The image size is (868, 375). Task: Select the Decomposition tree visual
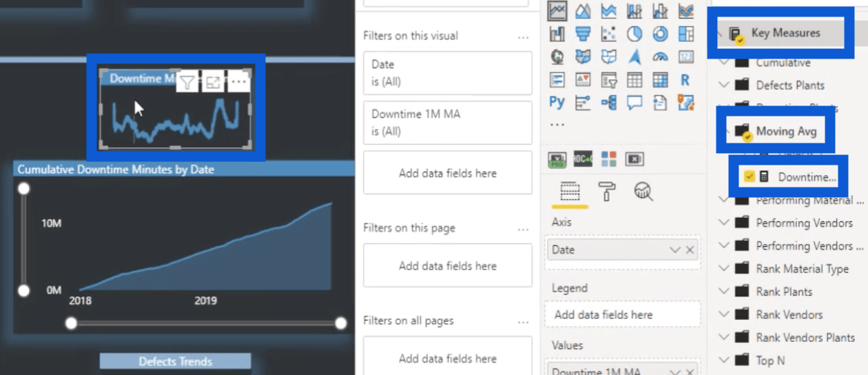[608, 102]
